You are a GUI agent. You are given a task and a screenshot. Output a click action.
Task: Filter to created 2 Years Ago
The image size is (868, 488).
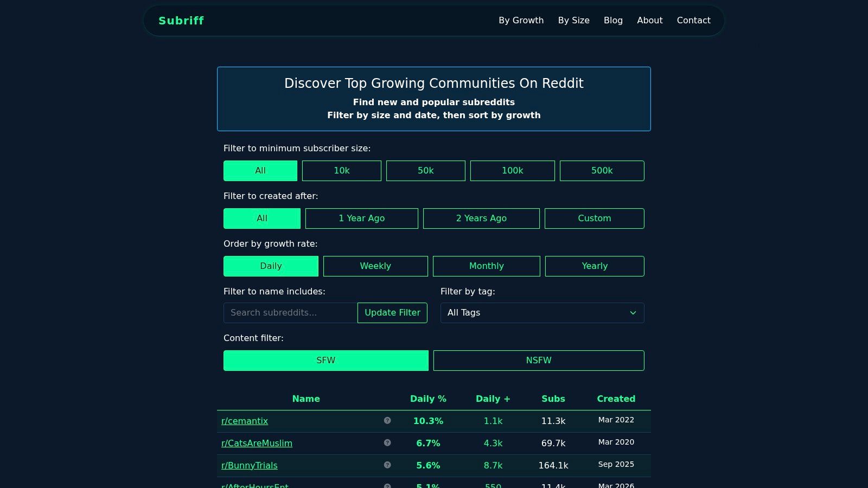point(481,219)
